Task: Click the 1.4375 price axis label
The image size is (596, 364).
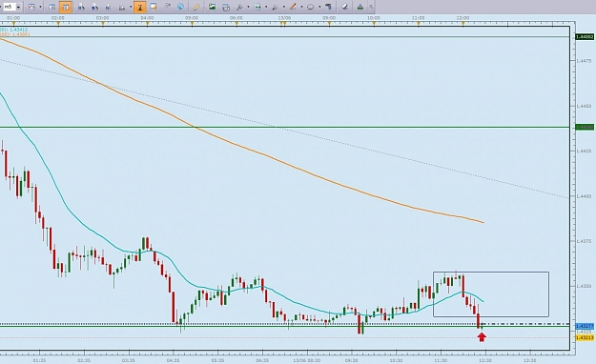Action: 584,241
